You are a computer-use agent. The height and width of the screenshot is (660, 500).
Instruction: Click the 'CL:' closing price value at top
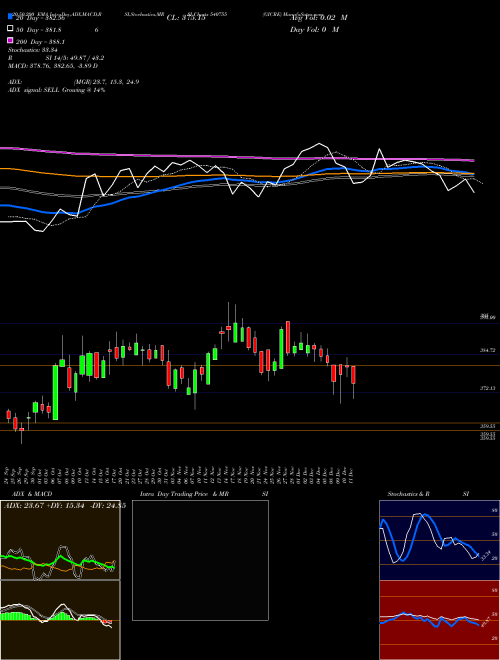[x=186, y=18]
